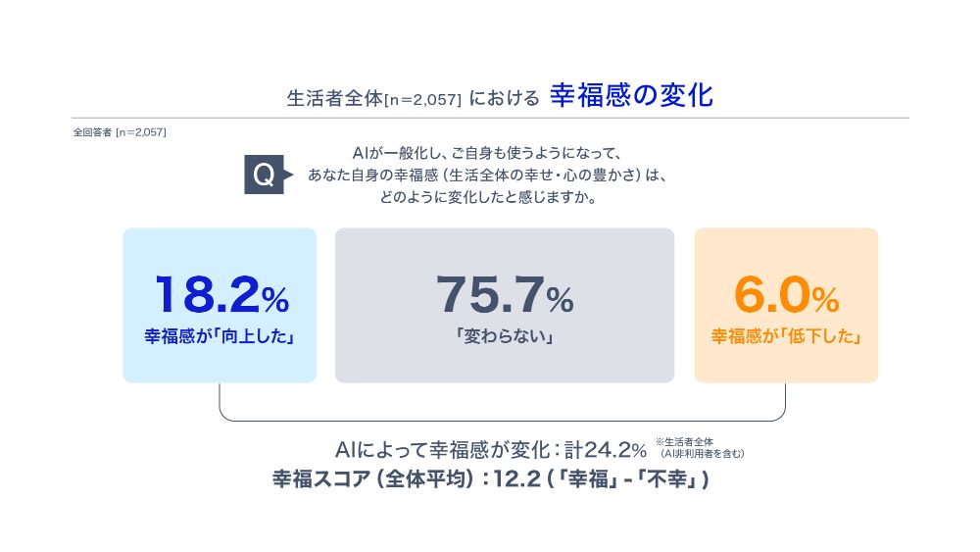Viewport: 980px width, 552px height.
Task: Click the label 「変わらない」
Action: [x=505, y=336]
